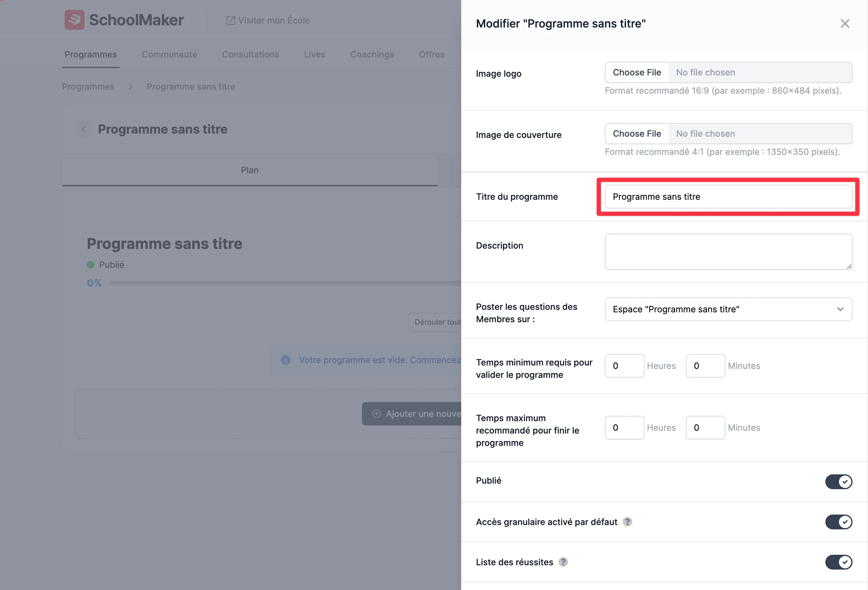Click the info icon in the empty programme notice
868x590 pixels.
point(286,360)
